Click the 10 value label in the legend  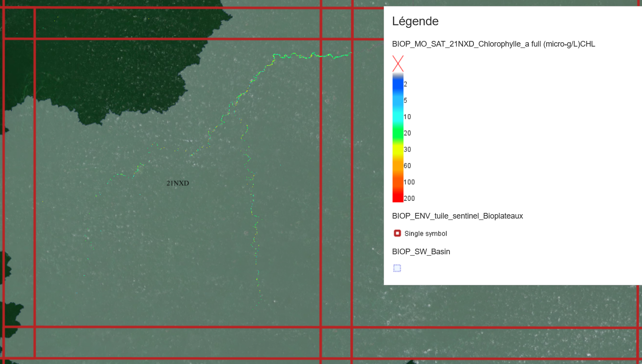coord(407,117)
